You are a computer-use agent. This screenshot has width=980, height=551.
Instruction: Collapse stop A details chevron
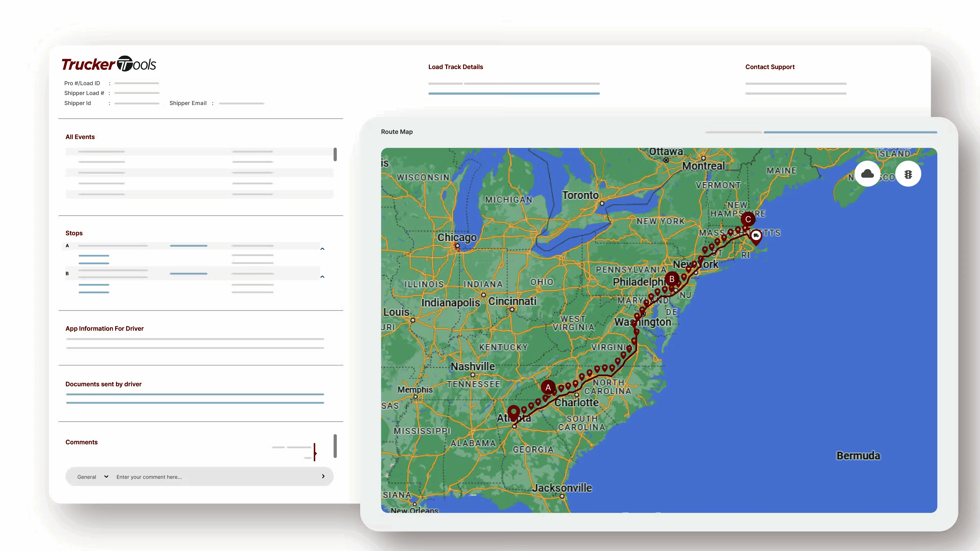click(322, 249)
